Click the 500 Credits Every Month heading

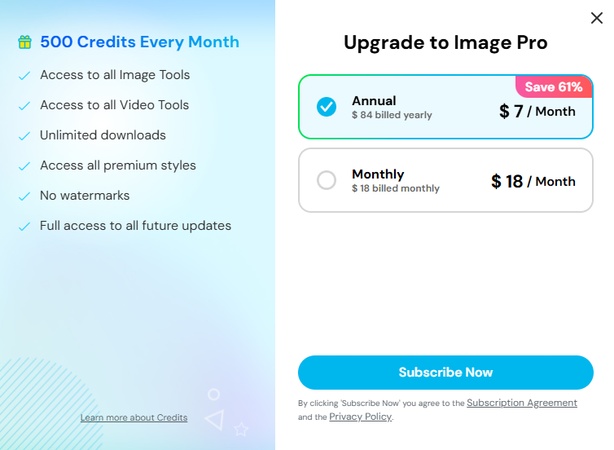pos(139,42)
